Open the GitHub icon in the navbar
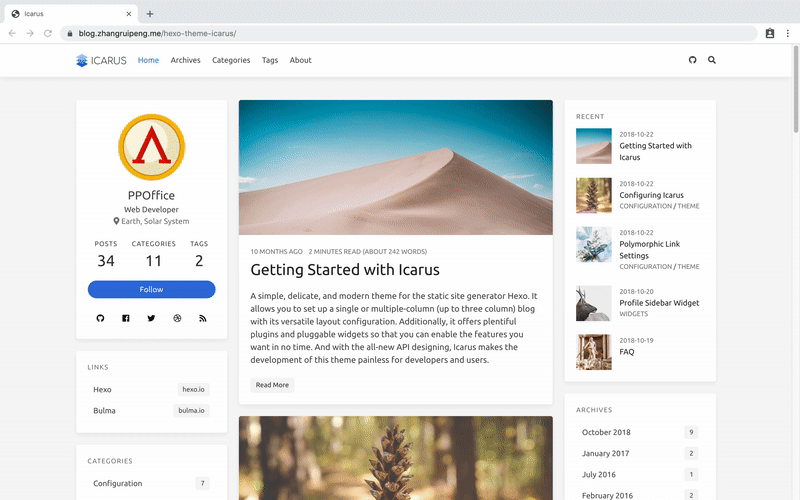 tap(692, 60)
